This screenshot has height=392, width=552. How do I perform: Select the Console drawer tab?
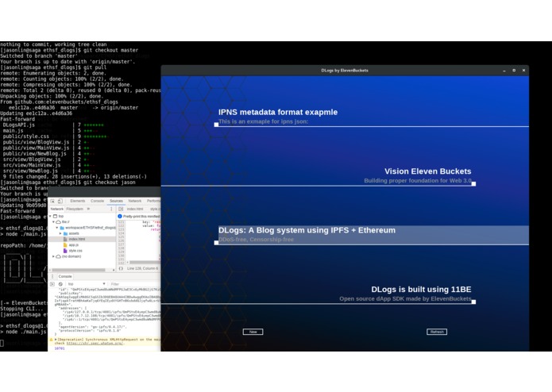(x=65, y=276)
